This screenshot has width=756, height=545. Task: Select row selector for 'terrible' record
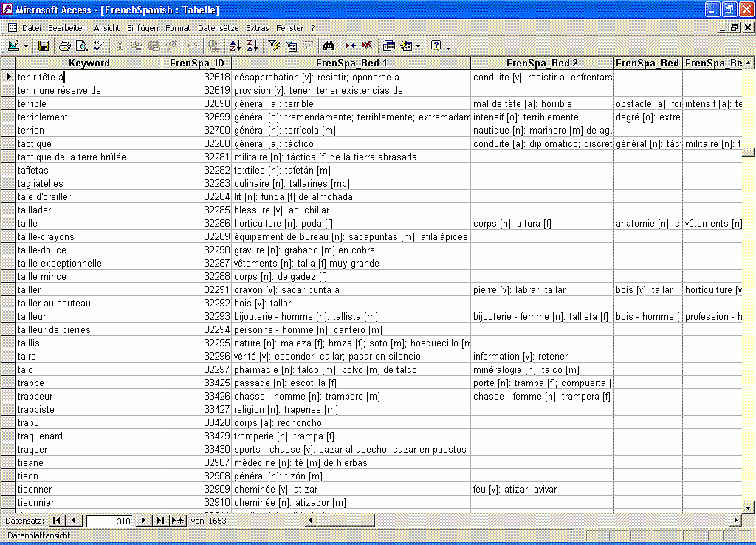pyautogui.click(x=7, y=103)
